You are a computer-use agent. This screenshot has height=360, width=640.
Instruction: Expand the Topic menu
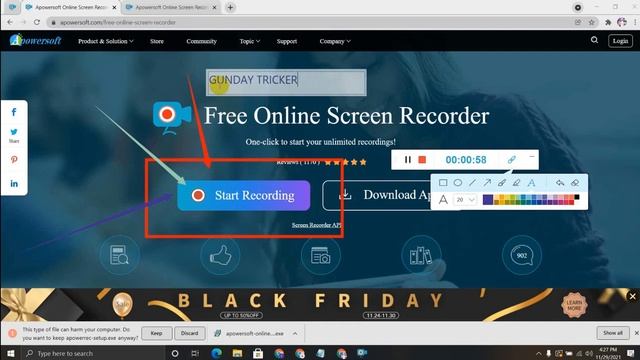[x=249, y=41]
